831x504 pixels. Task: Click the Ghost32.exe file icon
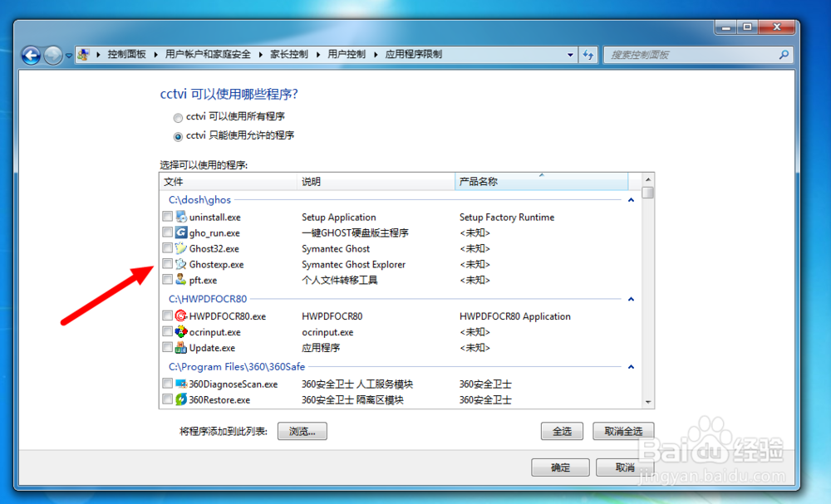(x=181, y=247)
